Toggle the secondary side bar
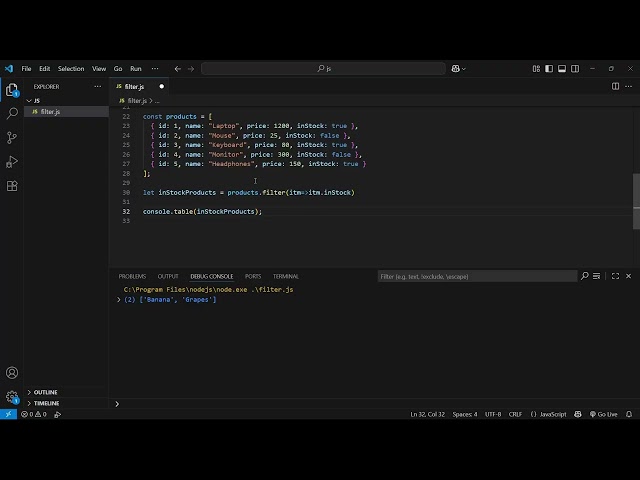Image resolution: width=640 pixels, height=480 pixels. 575,69
